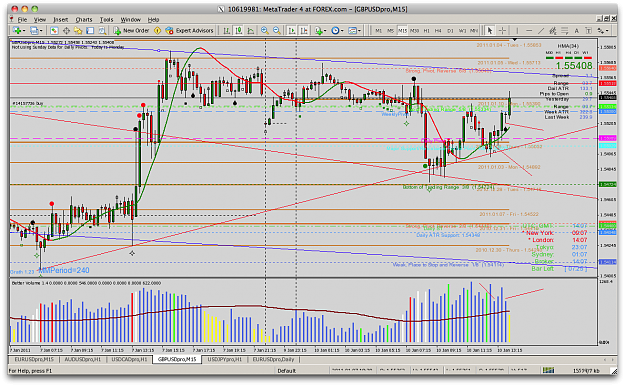Open the Periods clock dropdown

(337, 30)
